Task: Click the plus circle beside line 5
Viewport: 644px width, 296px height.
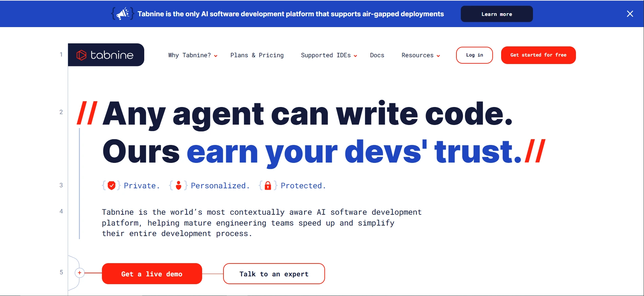Action: click(80, 273)
